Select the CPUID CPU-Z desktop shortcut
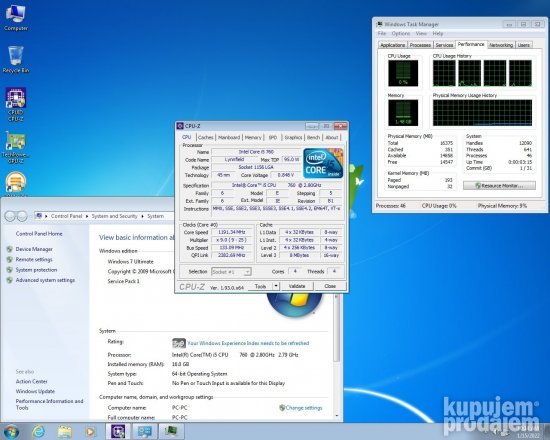 15,104
